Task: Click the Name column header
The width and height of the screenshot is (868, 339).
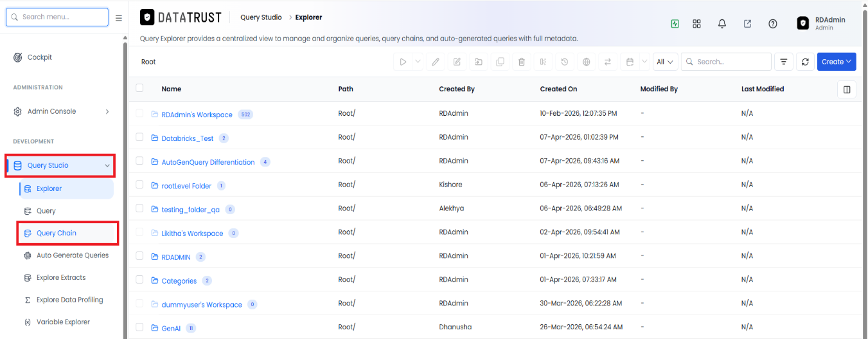Action: click(172, 89)
